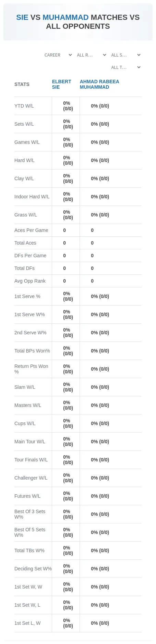
Task: Click the SIE link in the page title
Action: point(22,17)
